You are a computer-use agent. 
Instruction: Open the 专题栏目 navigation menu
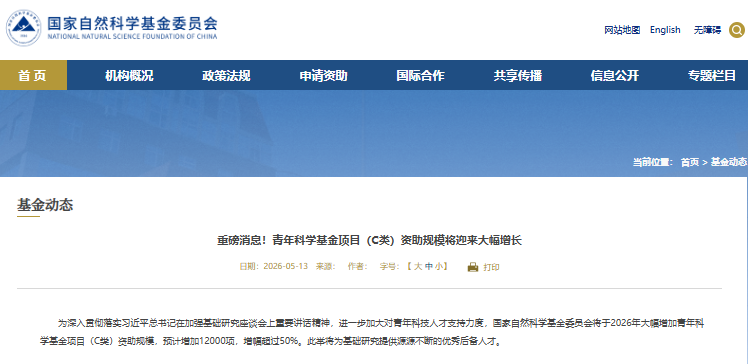pos(712,75)
